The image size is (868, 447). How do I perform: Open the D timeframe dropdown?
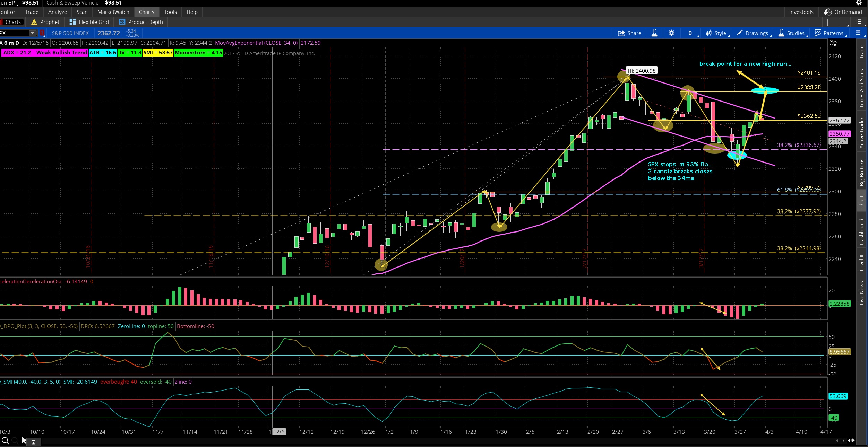pos(690,33)
